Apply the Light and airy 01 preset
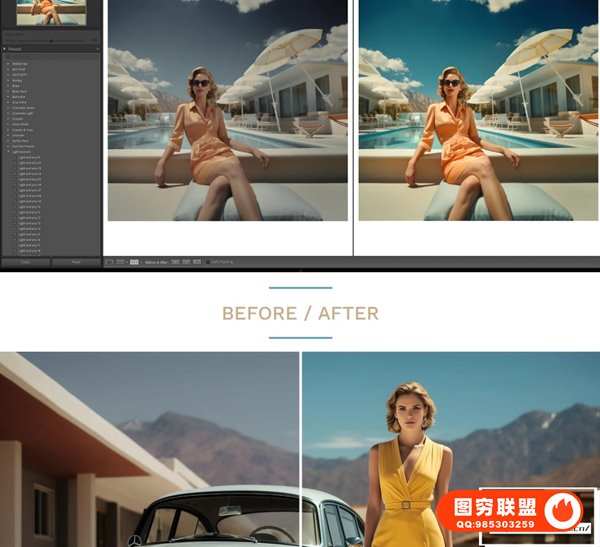Screen dimensions: 600x547 click(x=28, y=157)
